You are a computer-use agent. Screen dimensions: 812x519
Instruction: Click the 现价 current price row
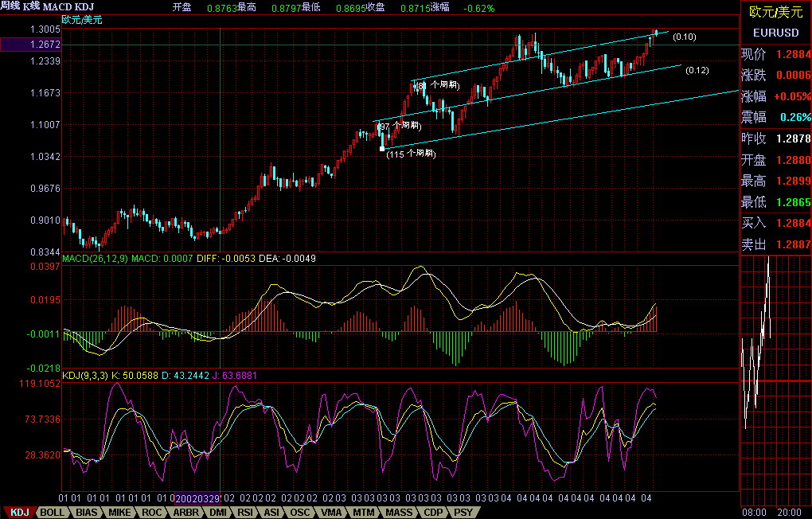[x=775, y=54]
